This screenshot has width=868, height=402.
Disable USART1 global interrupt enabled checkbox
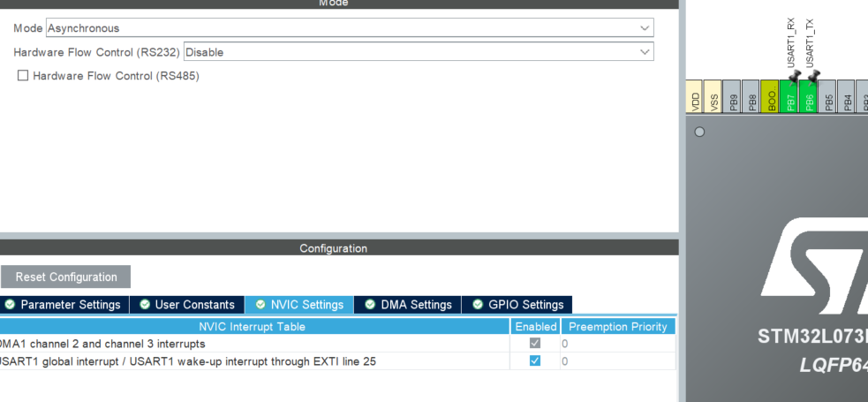535,361
